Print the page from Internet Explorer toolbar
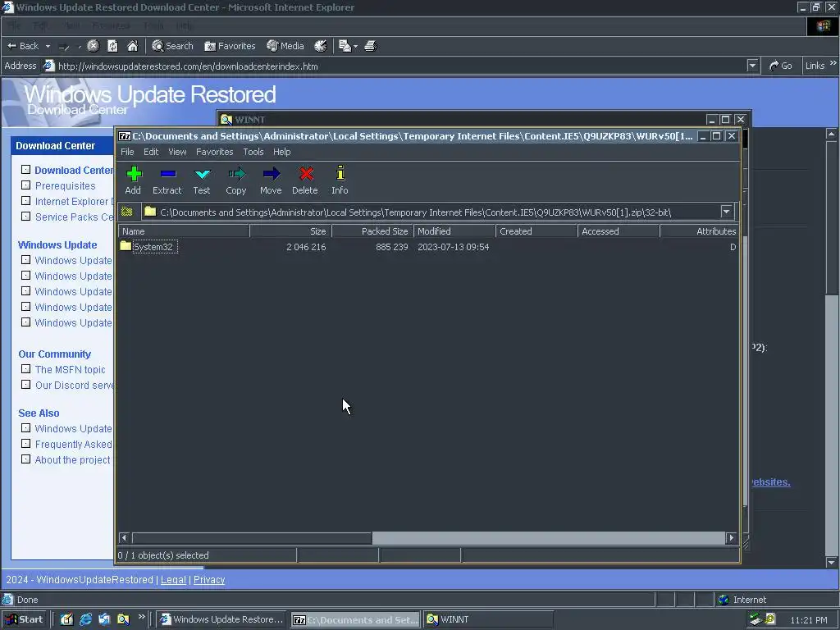 [x=371, y=46]
